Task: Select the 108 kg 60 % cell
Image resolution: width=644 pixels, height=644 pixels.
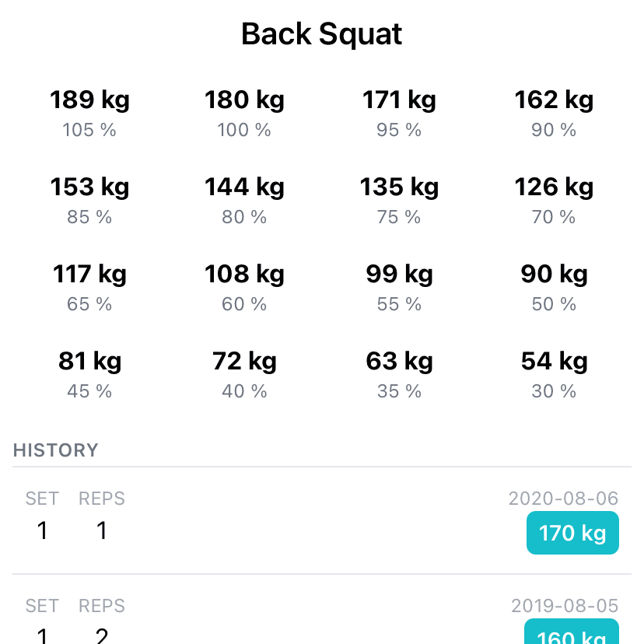Action: 244,287
